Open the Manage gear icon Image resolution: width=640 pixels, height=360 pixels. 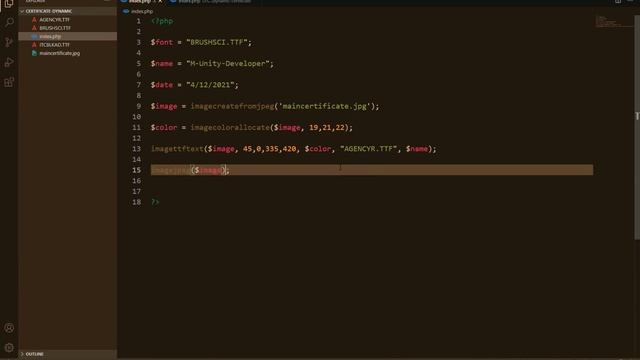(9, 348)
